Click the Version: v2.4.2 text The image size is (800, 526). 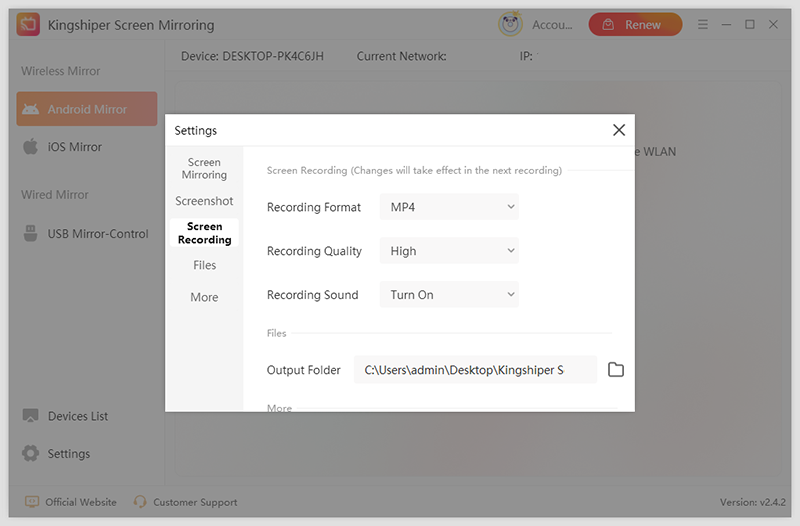click(x=753, y=502)
